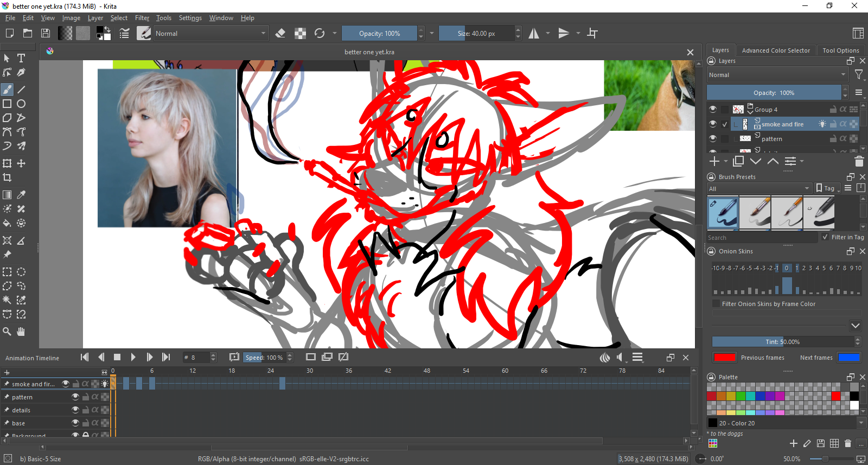Select the Text tool in toolbox
This screenshot has width=868, height=465.
pyautogui.click(x=21, y=58)
